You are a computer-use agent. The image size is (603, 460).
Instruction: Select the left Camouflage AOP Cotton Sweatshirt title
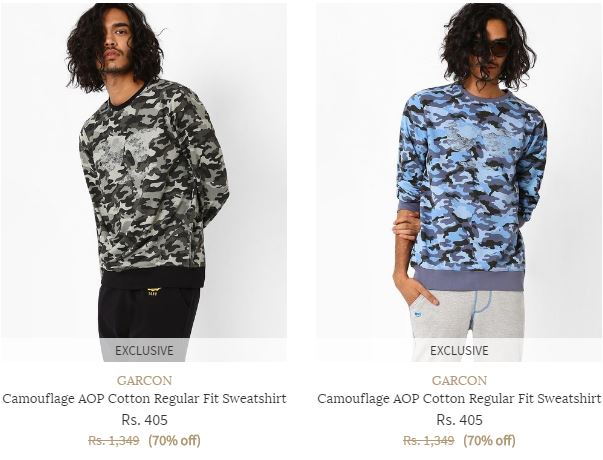[x=144, y=398]
